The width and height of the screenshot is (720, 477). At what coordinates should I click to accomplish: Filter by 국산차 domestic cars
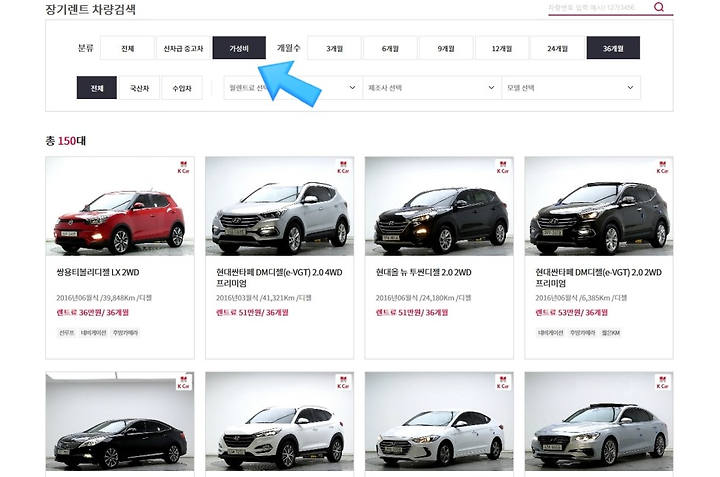[x=139, y=88]
